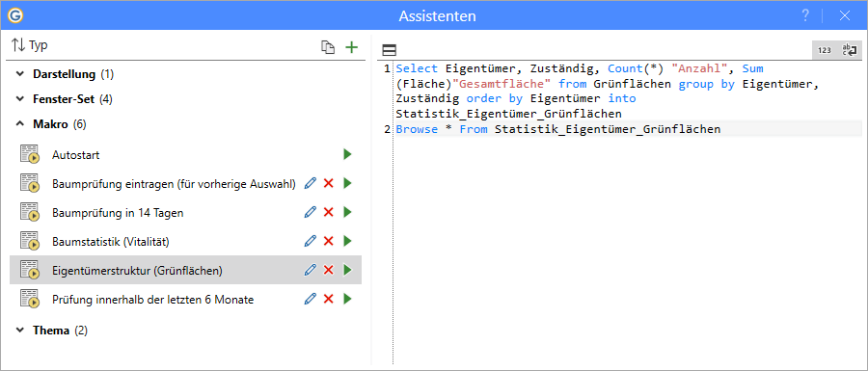Click the copy assistant icon

(328, 47)
